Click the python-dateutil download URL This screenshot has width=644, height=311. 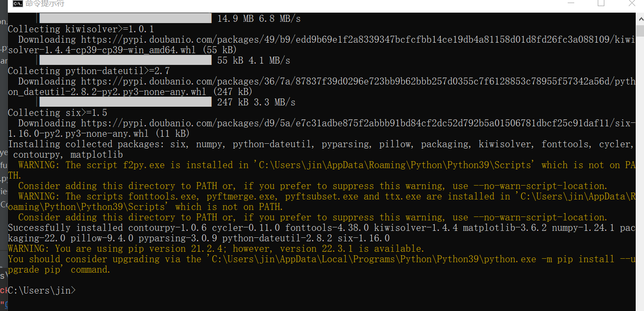358,81
